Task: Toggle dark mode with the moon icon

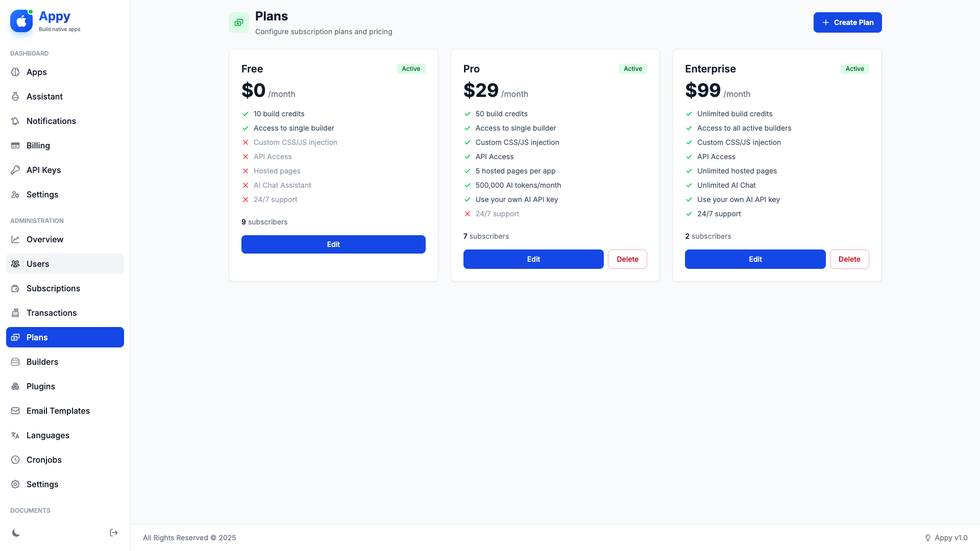Action: [16, 533]
